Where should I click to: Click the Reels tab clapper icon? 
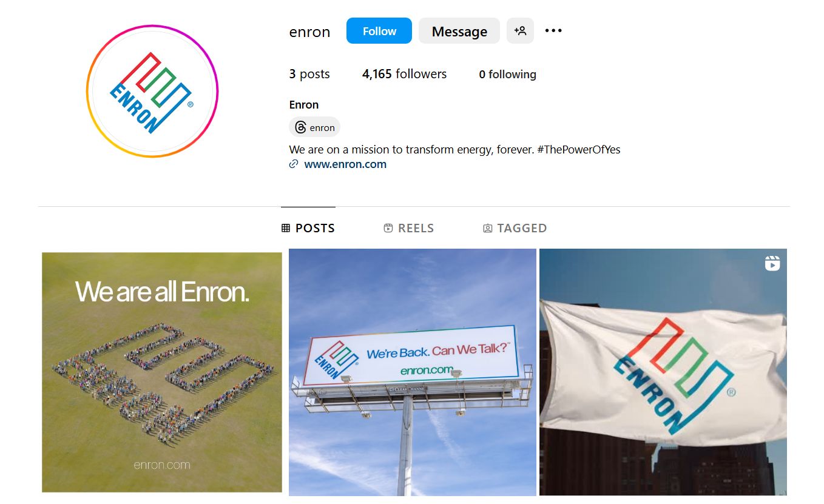[388, 228]
